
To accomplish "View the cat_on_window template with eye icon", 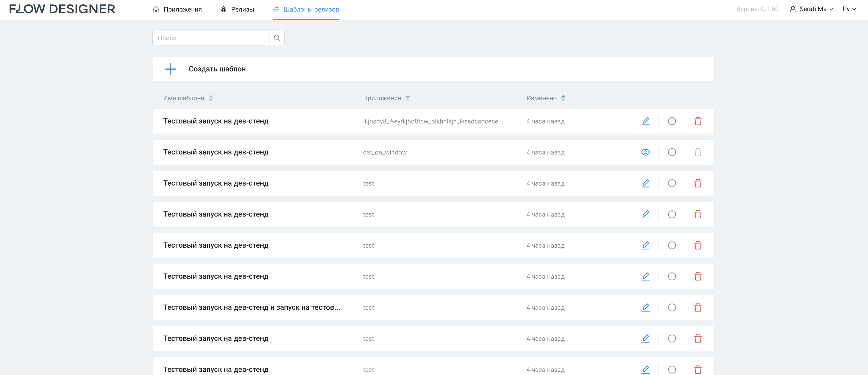I will coord(645,152).
